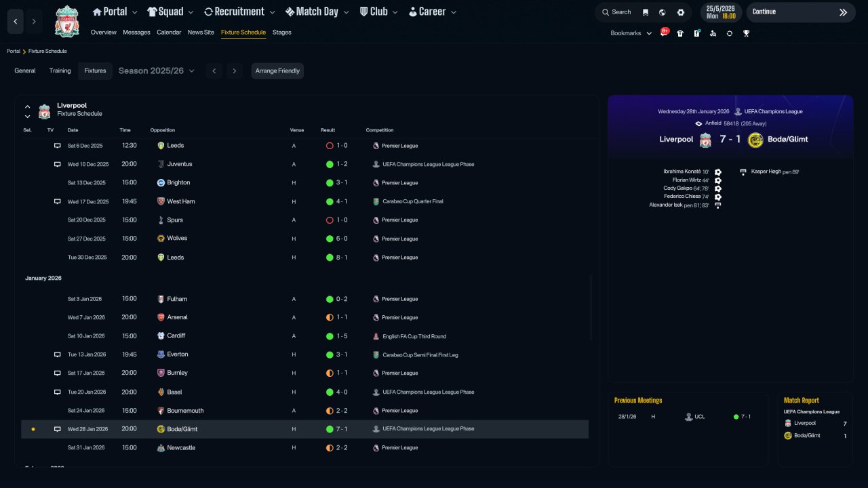
Task: Select the Bournemouth fixture row
Action: tap(305, 411)
